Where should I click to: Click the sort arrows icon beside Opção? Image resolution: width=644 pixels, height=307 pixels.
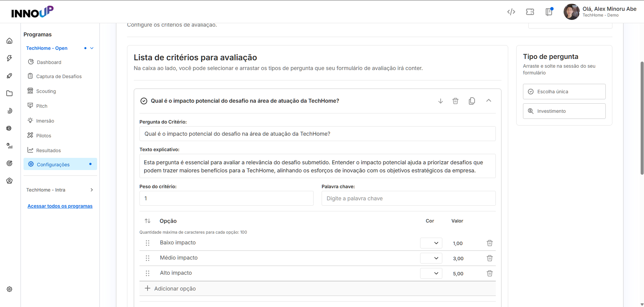click(148, 221)
